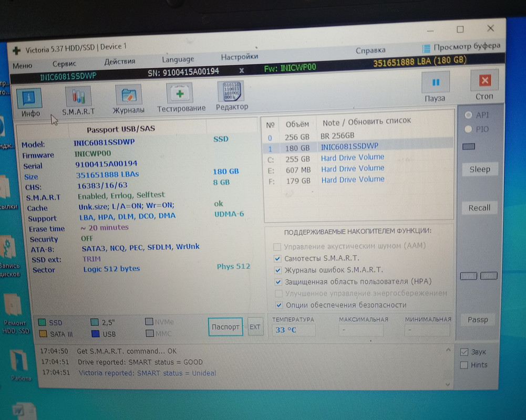Viewport: 526px width, 420px height.
Task: Click Note / Обновить список header
Action: pyautogui.click(x=367, y=122)
